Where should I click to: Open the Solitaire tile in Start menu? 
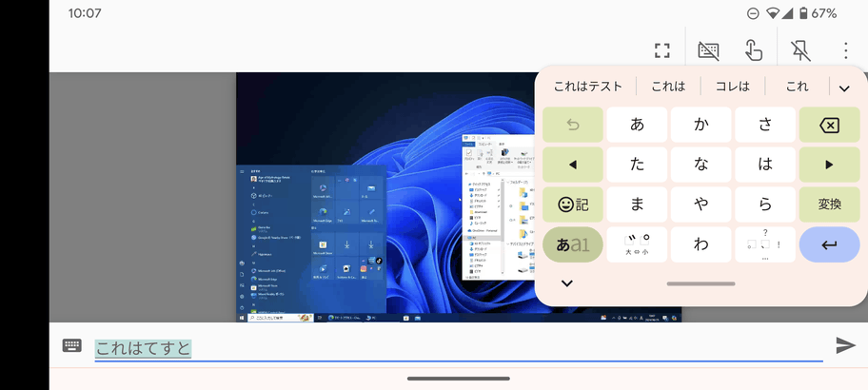tap(346, 269)
